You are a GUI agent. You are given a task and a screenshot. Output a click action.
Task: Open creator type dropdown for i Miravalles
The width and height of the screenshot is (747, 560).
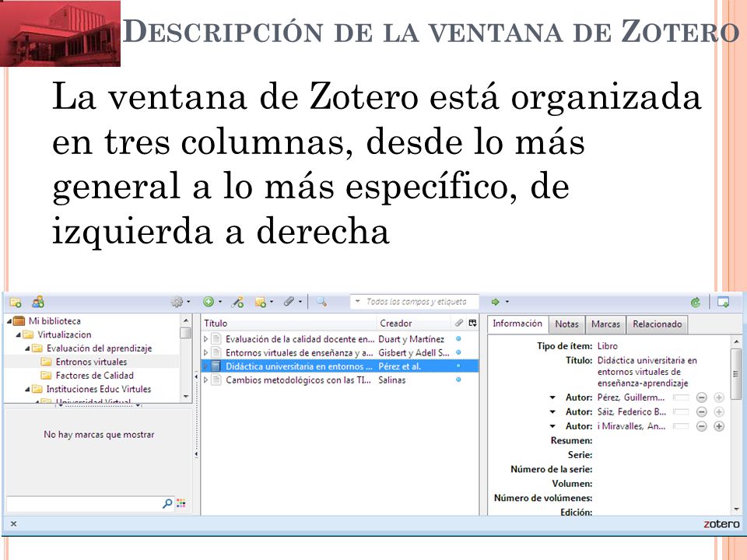(x=552, y=426)
